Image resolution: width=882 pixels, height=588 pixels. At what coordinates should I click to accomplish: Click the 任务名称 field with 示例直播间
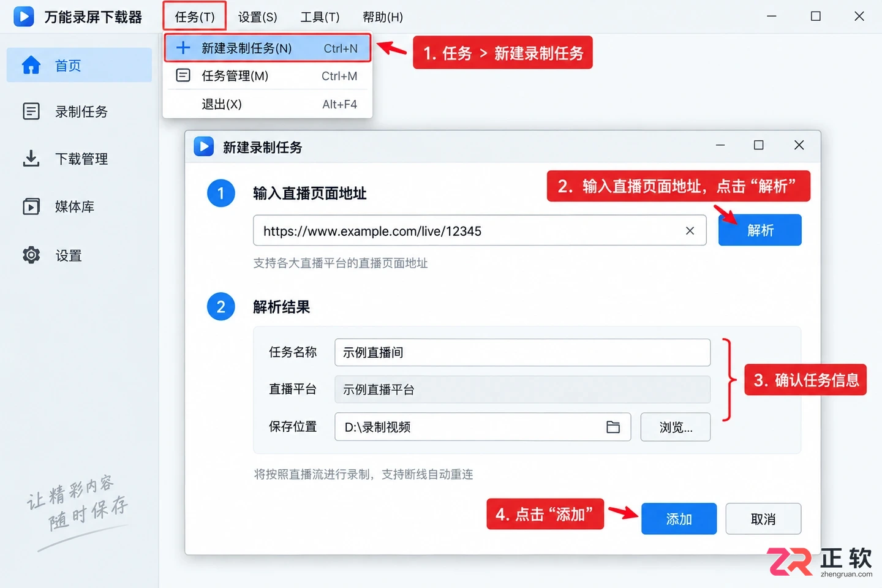pos(522,352)
